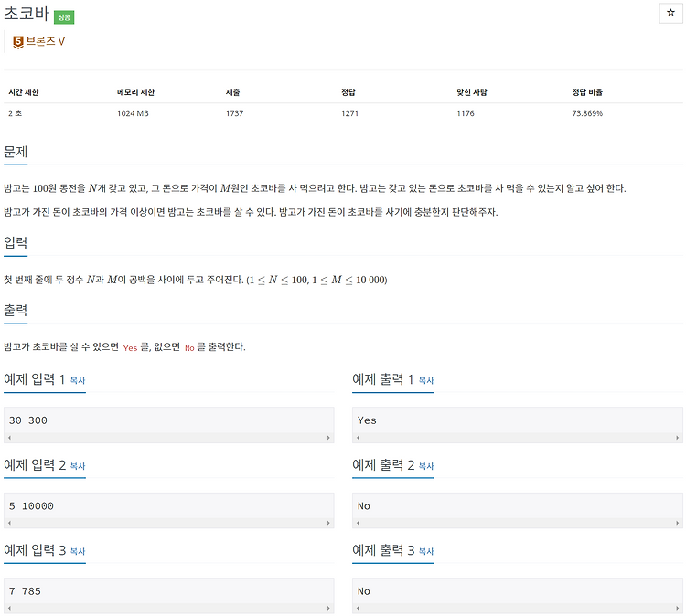
Task: Click the 제출 column header
Action: coord(232,92)
